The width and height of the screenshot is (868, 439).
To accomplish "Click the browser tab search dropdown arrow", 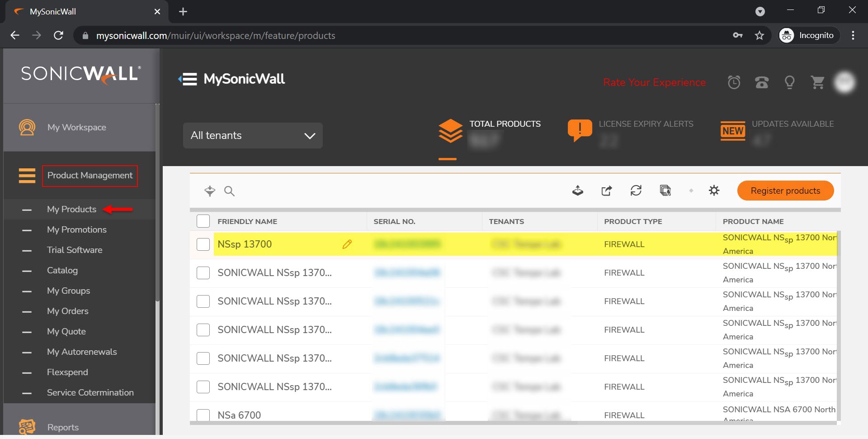I will 760,12.
